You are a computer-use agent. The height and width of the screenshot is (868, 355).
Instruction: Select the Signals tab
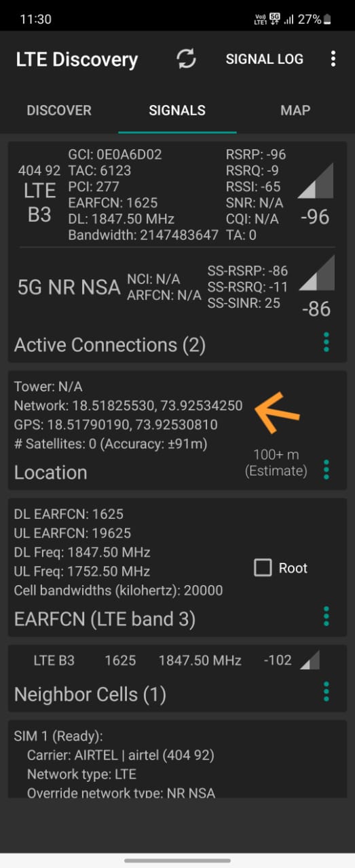pos(177,111)
